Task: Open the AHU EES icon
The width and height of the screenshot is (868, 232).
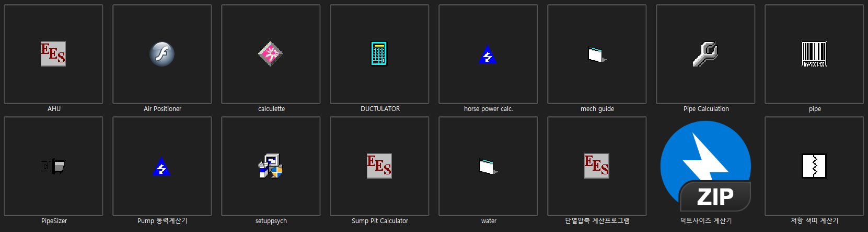Action: click(53, 54)
